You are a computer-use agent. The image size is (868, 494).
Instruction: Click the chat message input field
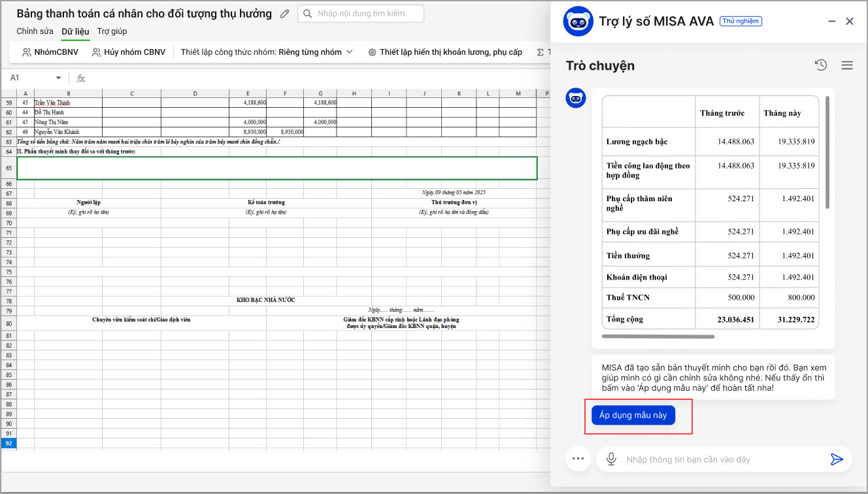[x=719, y=459]
